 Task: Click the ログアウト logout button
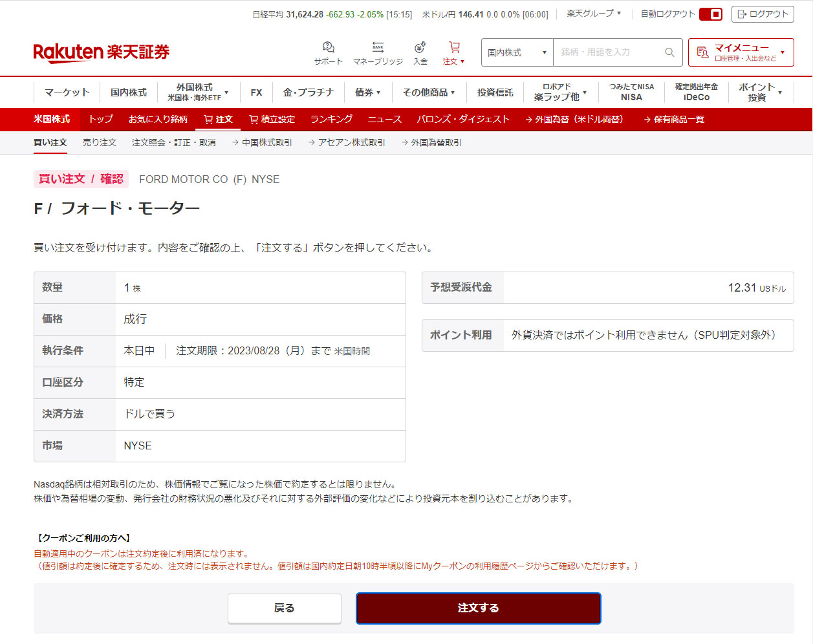[763, 14]
